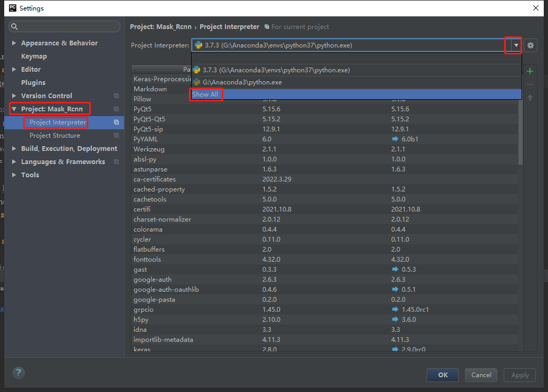Viewport: 548px width, 392px height.
Task: Click the PyCharm logo in title bar
Action: [x=13, y=8]
